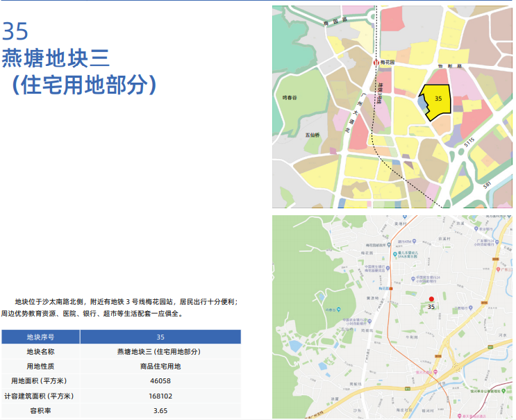The image size is (516, 420).
Task: Click the 3.65 plot ratio value
Action: 160,410
